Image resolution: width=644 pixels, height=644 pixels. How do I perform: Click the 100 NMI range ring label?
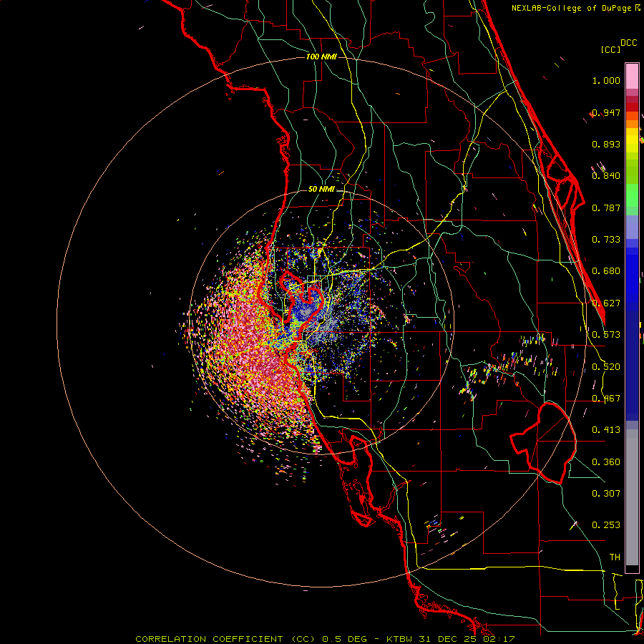321,57
